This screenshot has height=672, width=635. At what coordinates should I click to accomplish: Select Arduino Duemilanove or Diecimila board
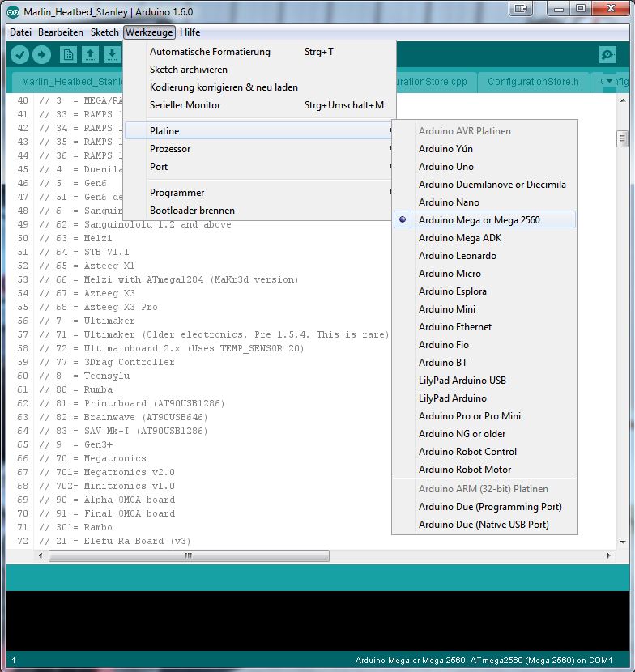coord(484,185)
